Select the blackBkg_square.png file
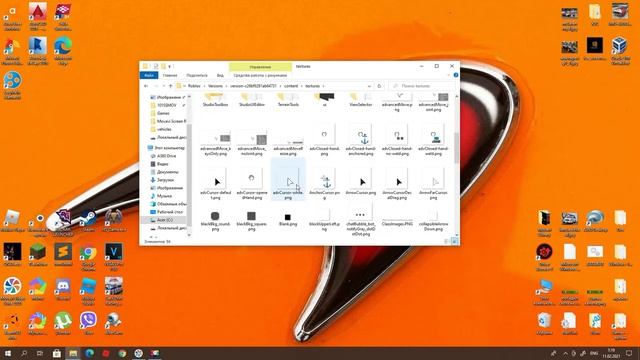Image resolution: width=640 pixels, height=360 pixels. [251, 220]
